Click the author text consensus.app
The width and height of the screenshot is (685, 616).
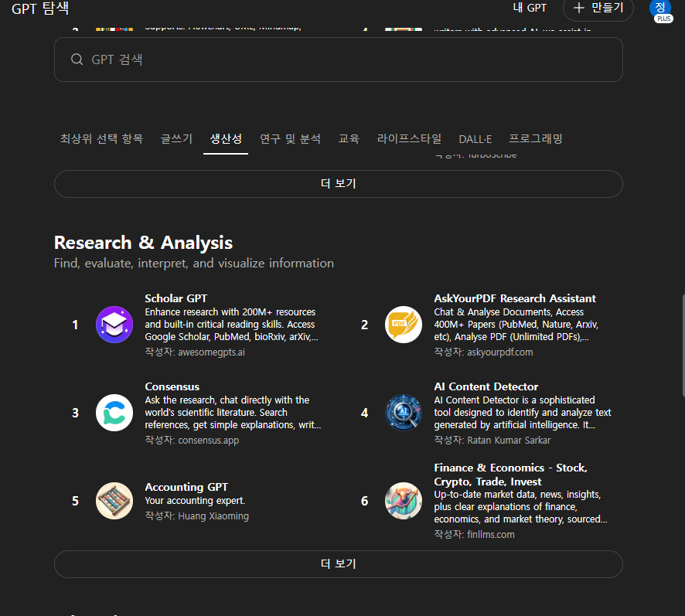(209, 441)
